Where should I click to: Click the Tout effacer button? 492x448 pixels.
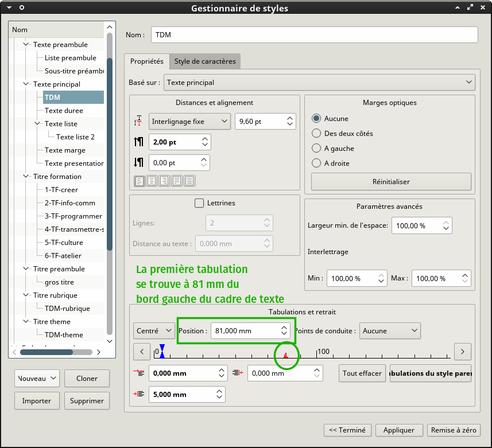pos(362,373)
